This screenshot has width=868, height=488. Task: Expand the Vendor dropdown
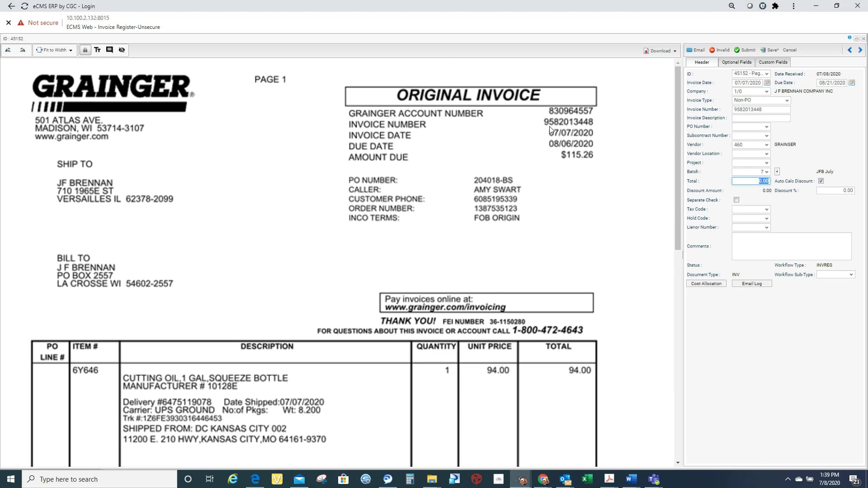tap(766, 145)
